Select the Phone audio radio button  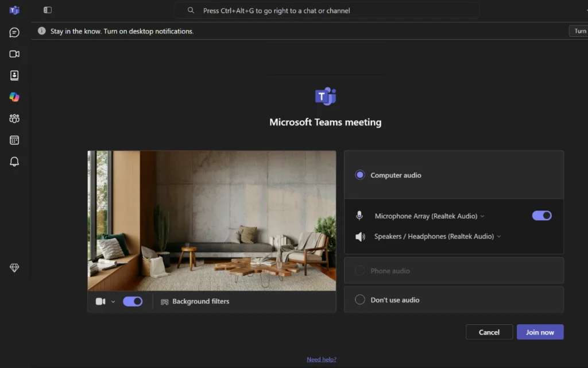(x=360, y=270)
